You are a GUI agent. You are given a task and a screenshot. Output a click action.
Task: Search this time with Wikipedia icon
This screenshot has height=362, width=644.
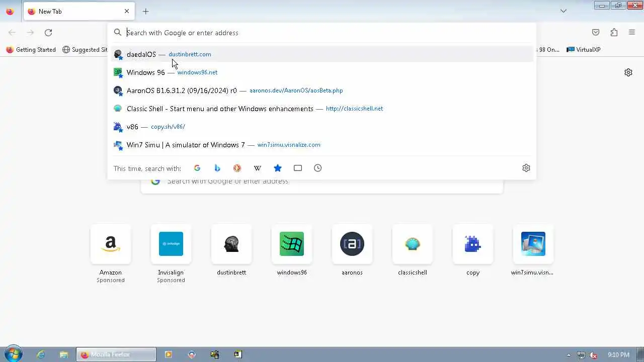(257, 168)
